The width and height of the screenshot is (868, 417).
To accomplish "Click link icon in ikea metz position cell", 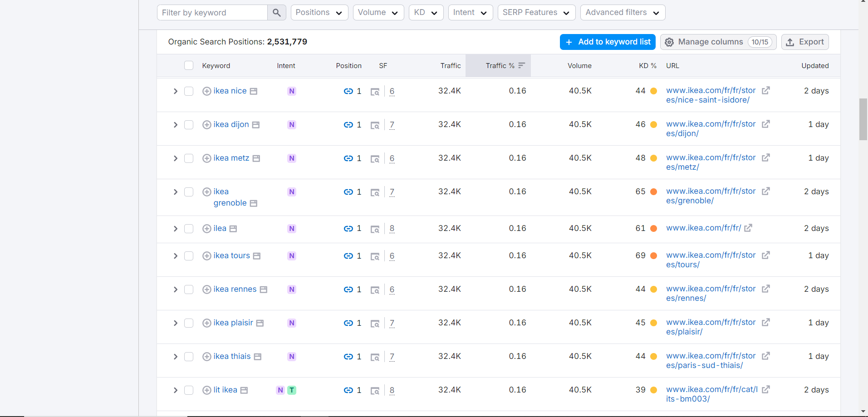I will click(x=348, y=158).
